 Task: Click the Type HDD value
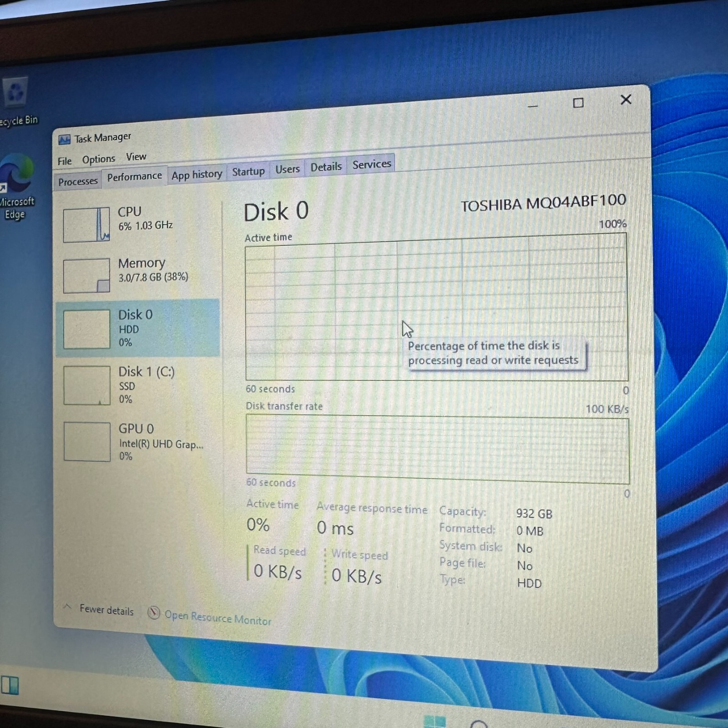pyautogui.click(x=529, y=583)
